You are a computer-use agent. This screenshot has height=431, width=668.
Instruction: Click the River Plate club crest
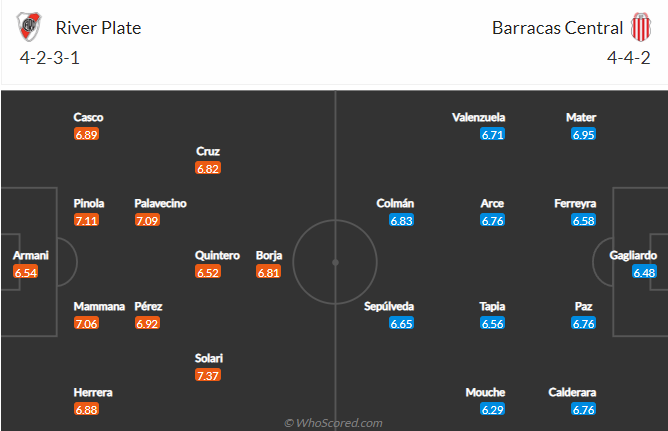point(29,27)
